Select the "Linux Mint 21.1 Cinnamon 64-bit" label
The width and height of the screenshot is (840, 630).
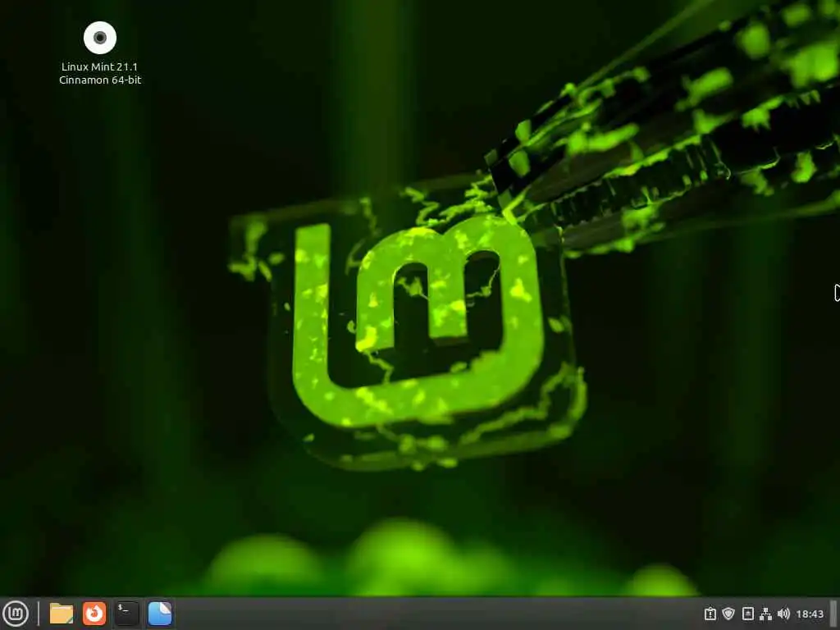coord(100,73)
